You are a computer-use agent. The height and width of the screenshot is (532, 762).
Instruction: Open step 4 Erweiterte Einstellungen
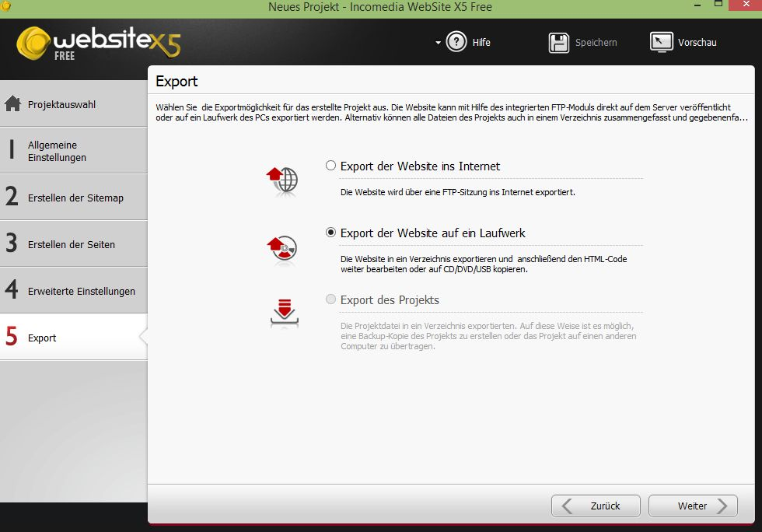pos(73,291)
